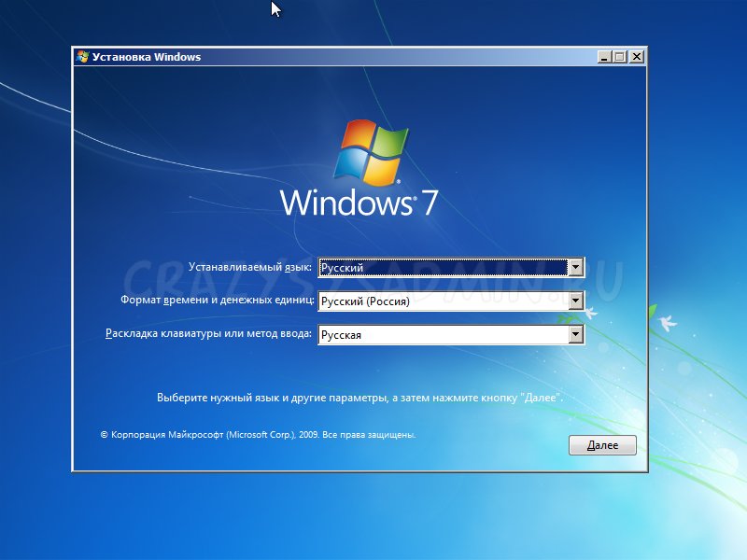The width and height of the screenshot is (747, 560).
Task: Click the Windows flag logo
Action: (x=374, y=150)
